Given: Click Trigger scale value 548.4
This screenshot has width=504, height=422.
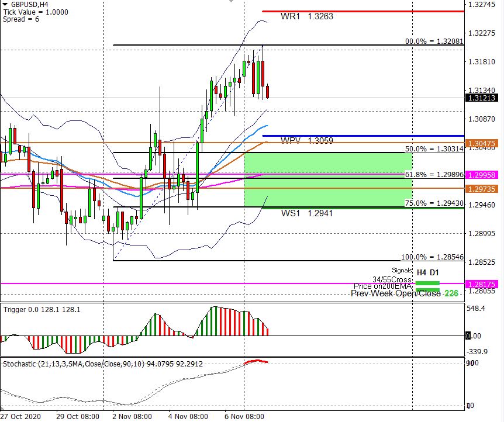Looking at the screenshot, I should (x=476, y=309).
